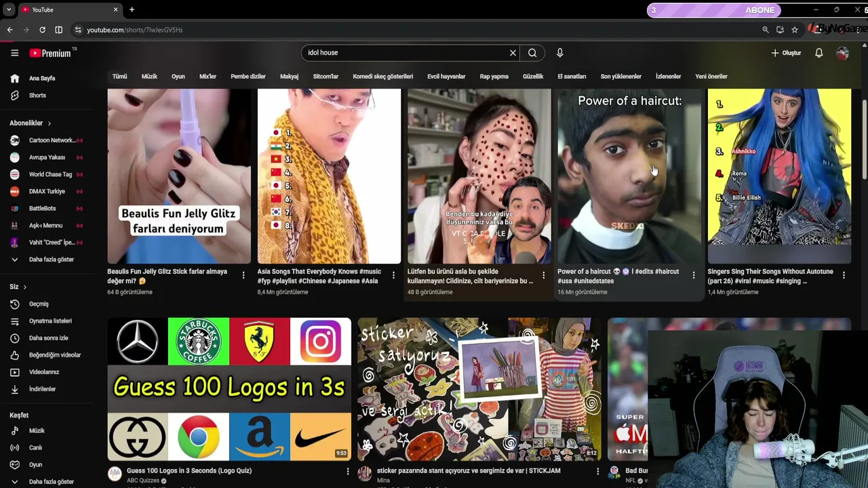Click the Oluştur create button
The width and height of the screenshot is (868, 488).
786,53
